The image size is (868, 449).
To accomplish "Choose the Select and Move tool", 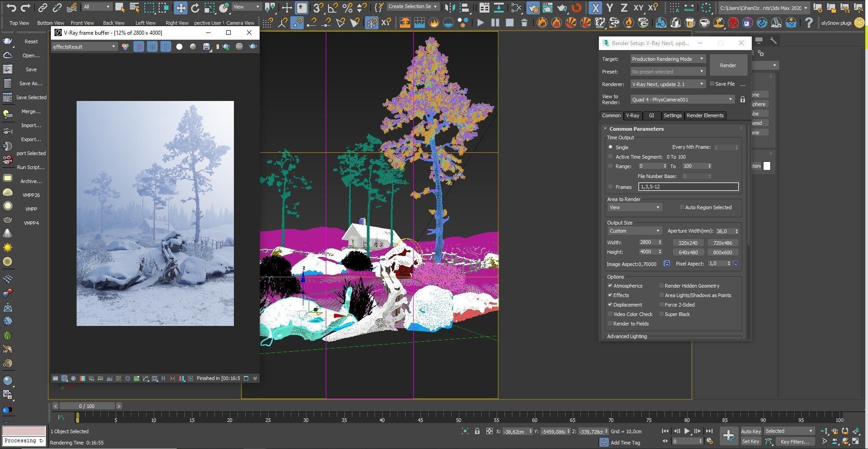I will tap(180, 8).
